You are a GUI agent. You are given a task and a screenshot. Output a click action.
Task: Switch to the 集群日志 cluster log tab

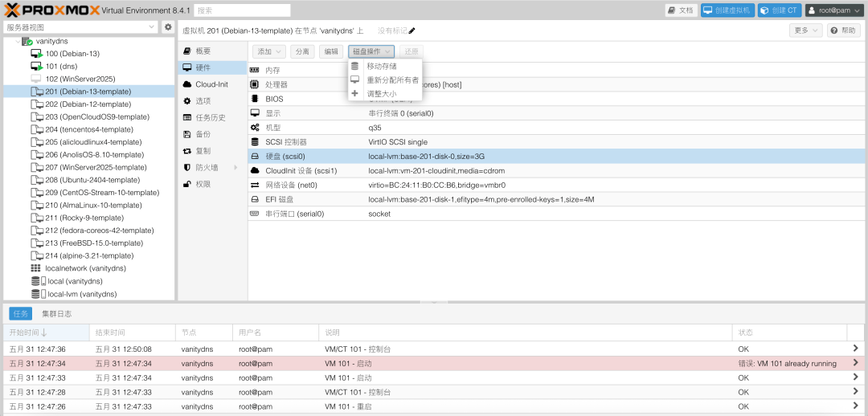57,314
